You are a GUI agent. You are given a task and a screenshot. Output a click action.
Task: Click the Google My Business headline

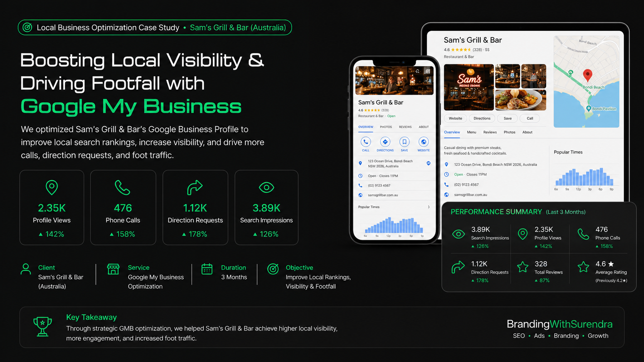(131, 107)
